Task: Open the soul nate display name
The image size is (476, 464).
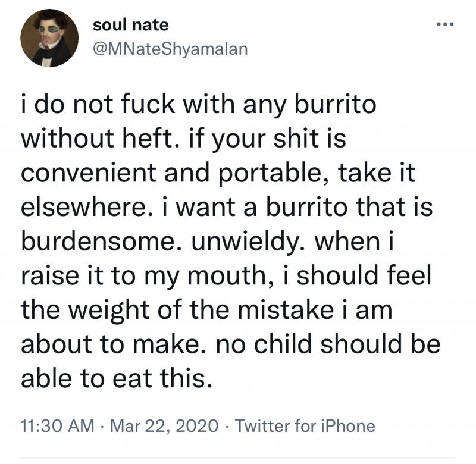Action: [131, 25]
